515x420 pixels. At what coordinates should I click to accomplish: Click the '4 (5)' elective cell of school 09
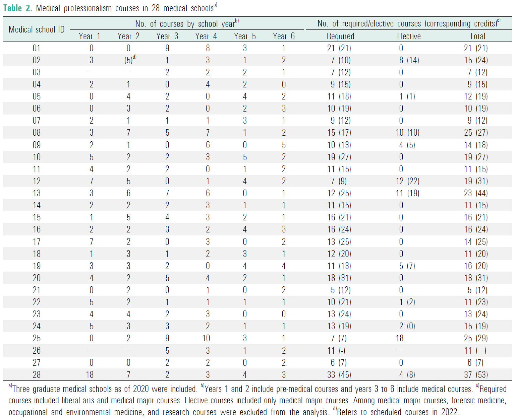coord(407,145)
